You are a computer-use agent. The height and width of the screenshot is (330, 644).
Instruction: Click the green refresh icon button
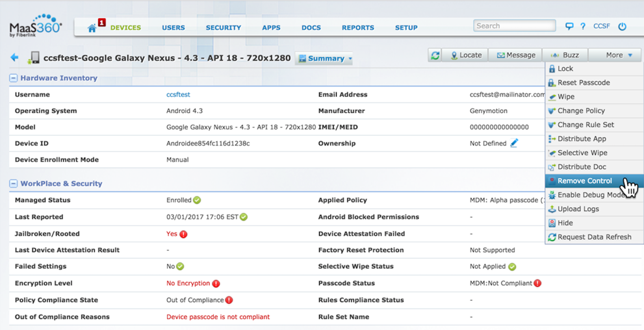pyautogui.click(x=435, y=55)
